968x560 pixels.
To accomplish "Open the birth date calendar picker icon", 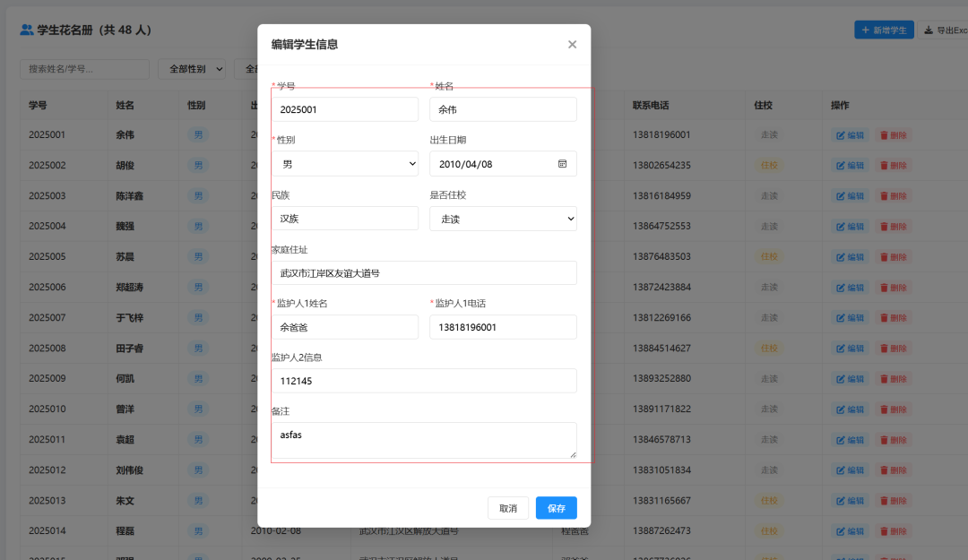I will click(562, 164).
